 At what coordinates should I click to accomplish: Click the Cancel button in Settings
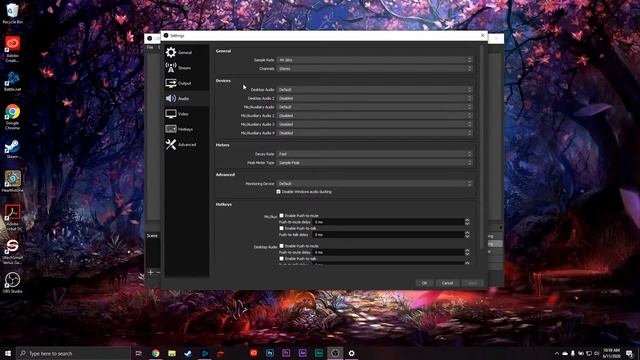(x=447, y=283)
